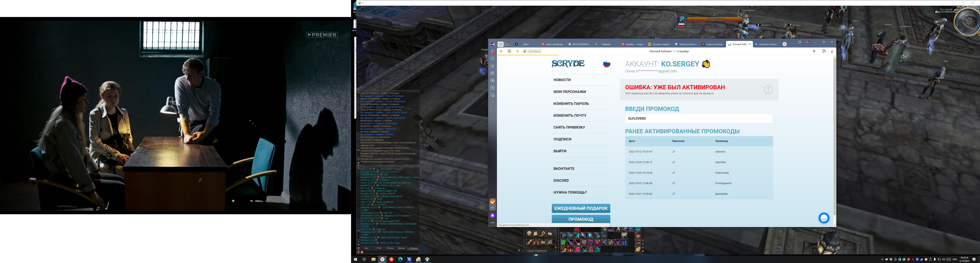Click the browser downloads arrow icon

pos(832,51)
